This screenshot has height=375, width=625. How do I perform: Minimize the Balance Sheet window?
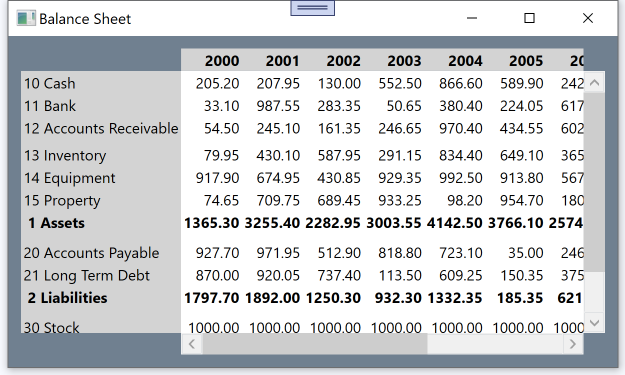[472, 18]
